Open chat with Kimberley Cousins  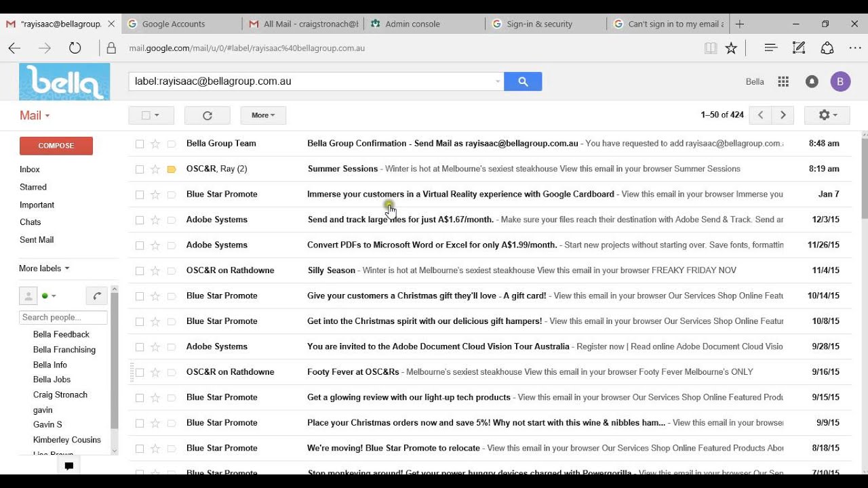click(67, 440)
